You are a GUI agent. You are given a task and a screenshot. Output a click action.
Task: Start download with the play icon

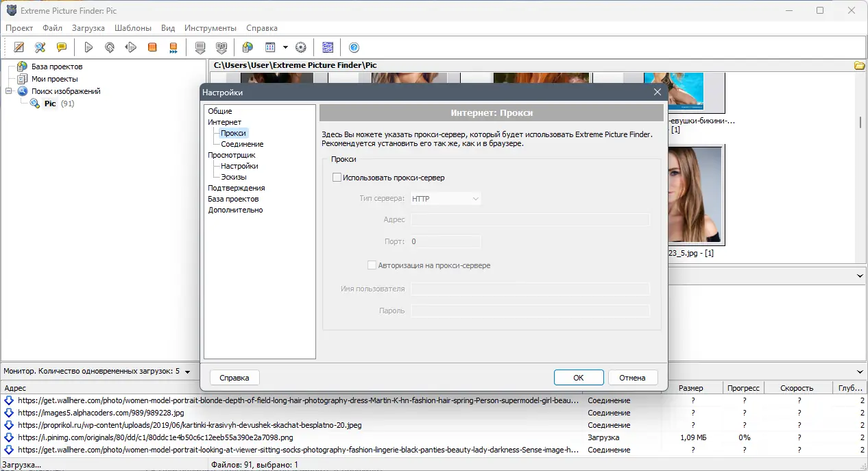pos(88,47)
